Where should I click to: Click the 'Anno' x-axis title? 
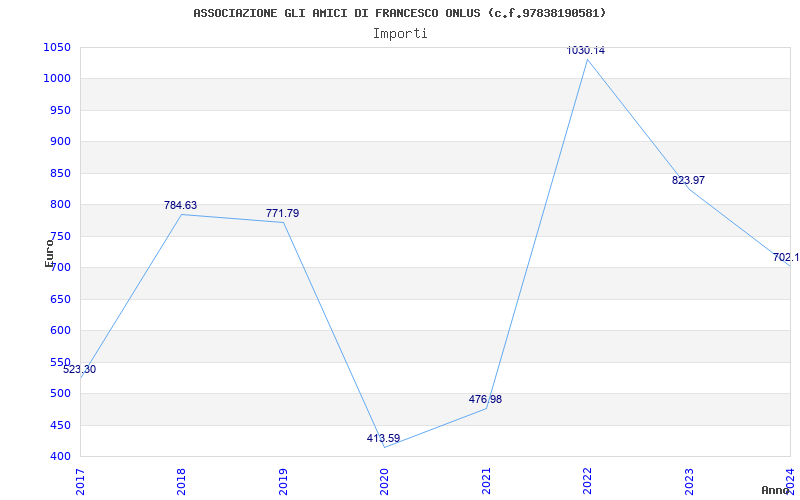tap(775, 491)
